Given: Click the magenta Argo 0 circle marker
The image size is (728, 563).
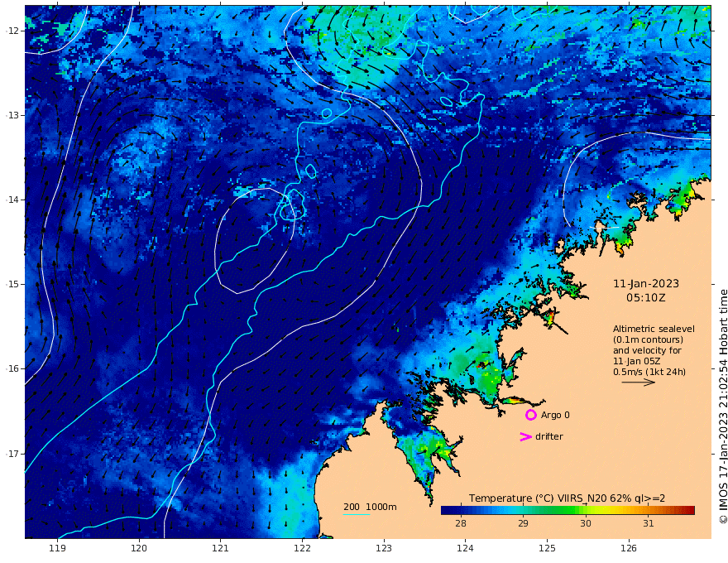Looking at the screenshot, I should pos(530,415).
